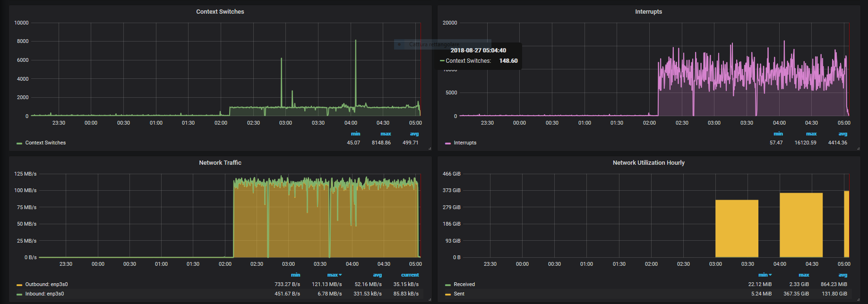Click the 131.80 GiB Sent avg value

pyautogui.click(x=834, y=294)
